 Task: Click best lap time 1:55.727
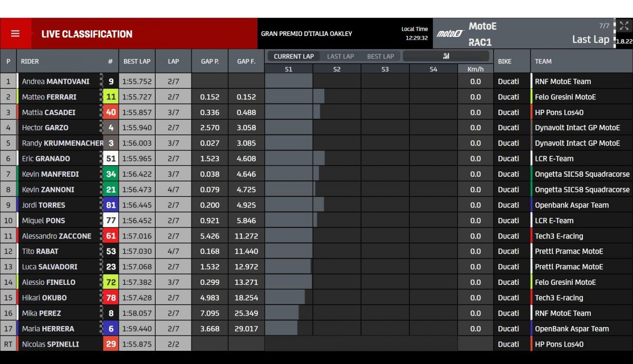coord(137,97)
